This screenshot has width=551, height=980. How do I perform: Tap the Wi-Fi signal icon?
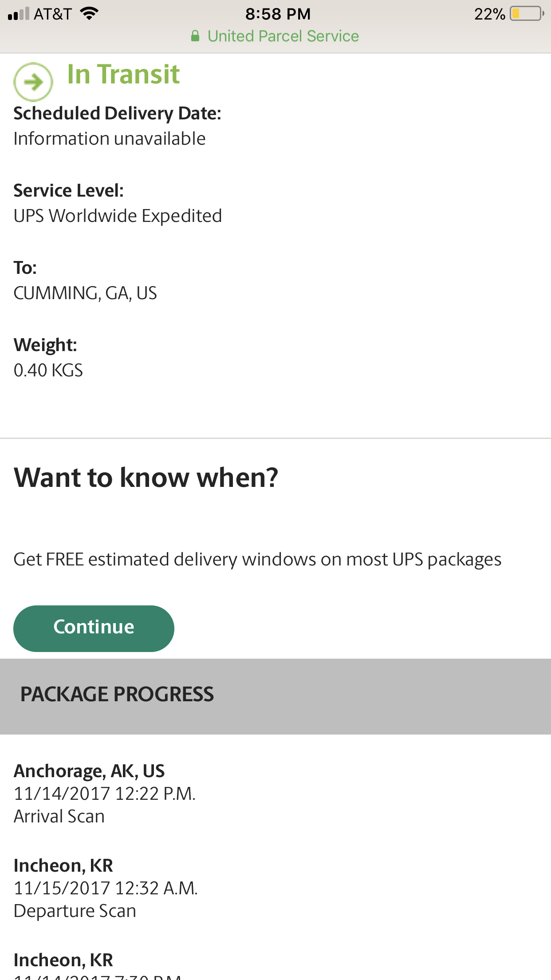pyautogui.click(x=89, y=14)
